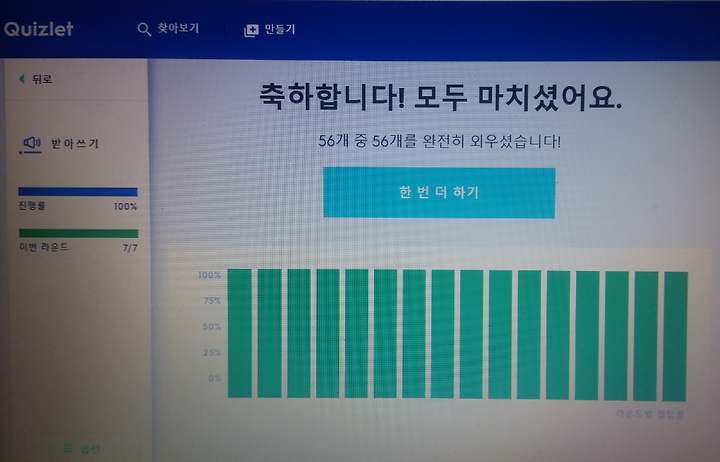This screenshot has width=720, height=462.
Task: Click the 0% y-axis label
Action: tap(214, 378)
